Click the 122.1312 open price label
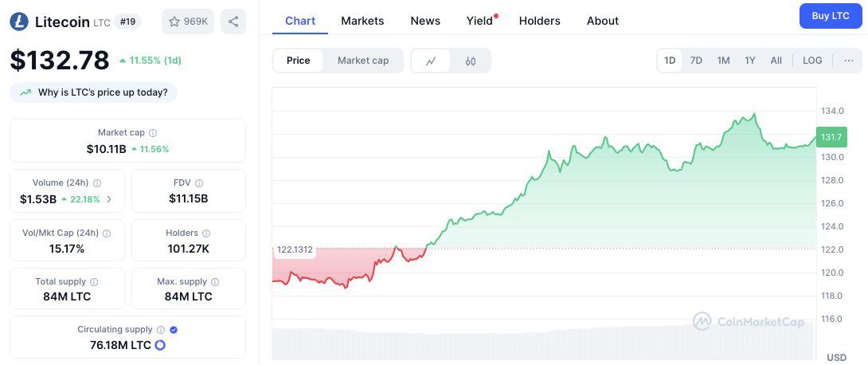This screenshot has width=868, height=365. click(x=294, y=249)
